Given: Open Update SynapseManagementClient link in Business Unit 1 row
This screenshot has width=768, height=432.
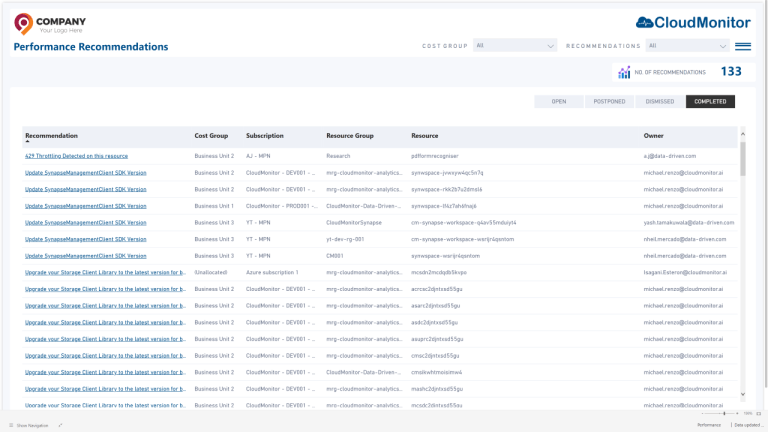Looking at the screenshot, I should point(86,206).
